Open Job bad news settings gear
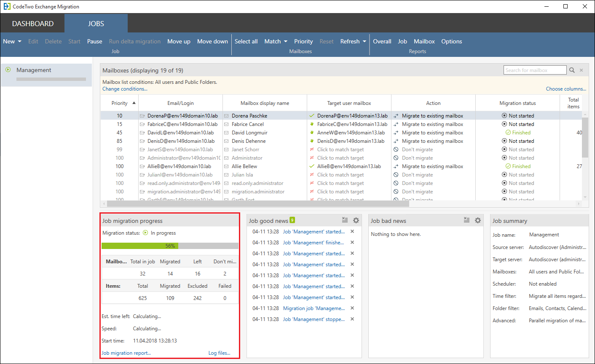This screenshot has width=595, height=364. point(478,220)
